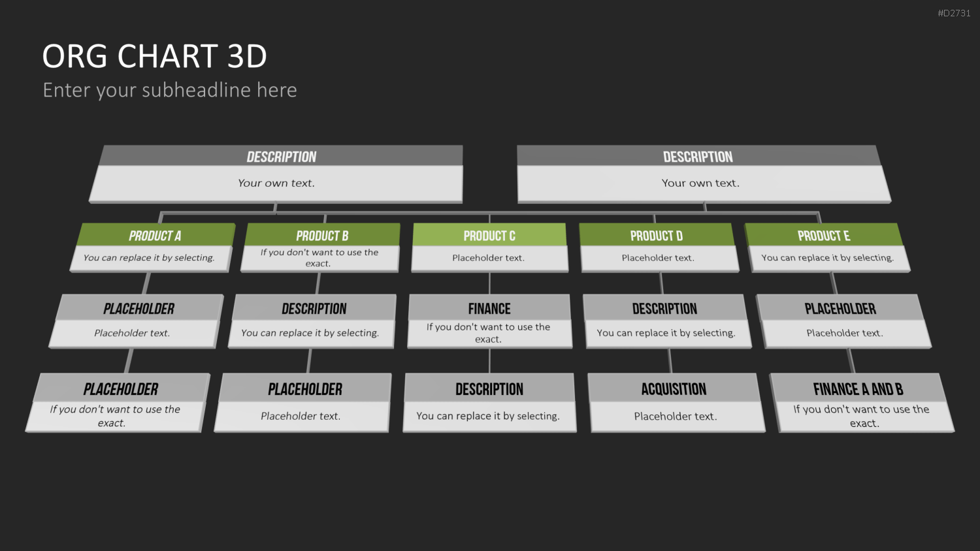980x551 pixels.
Task: Select 'Your own text.' in the box feeding Product A
Action: (x=276, y=183)
